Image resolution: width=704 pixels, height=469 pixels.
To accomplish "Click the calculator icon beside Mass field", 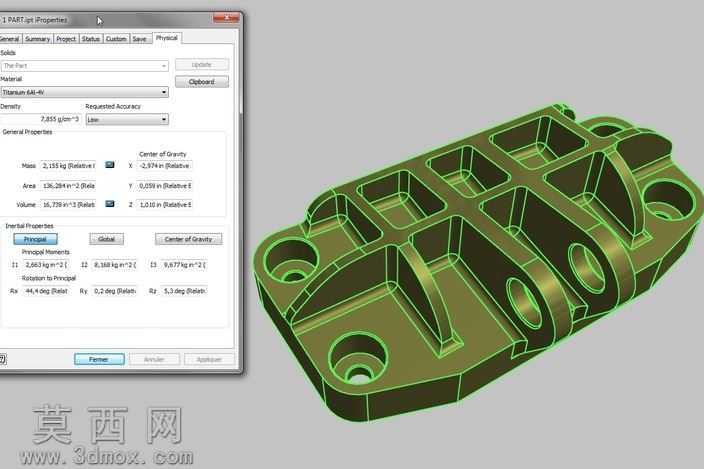I will [110, 165].
